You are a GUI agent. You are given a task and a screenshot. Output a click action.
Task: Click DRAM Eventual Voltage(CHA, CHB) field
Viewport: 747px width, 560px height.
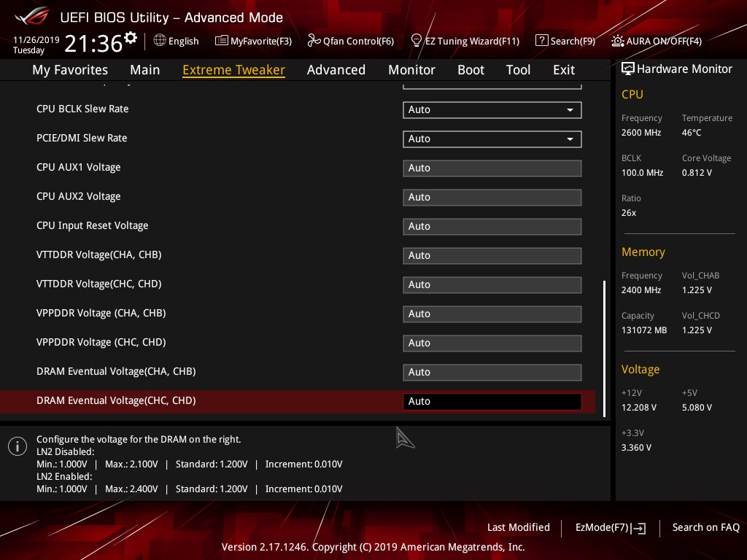click(492, 373)
